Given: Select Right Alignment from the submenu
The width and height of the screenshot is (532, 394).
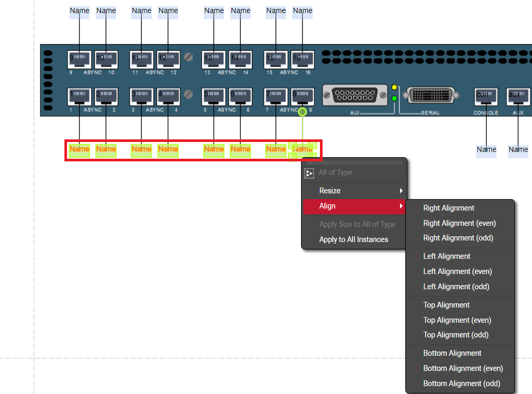Looking at the screenshot, I should pyautogui.click(x=449, y=208).
